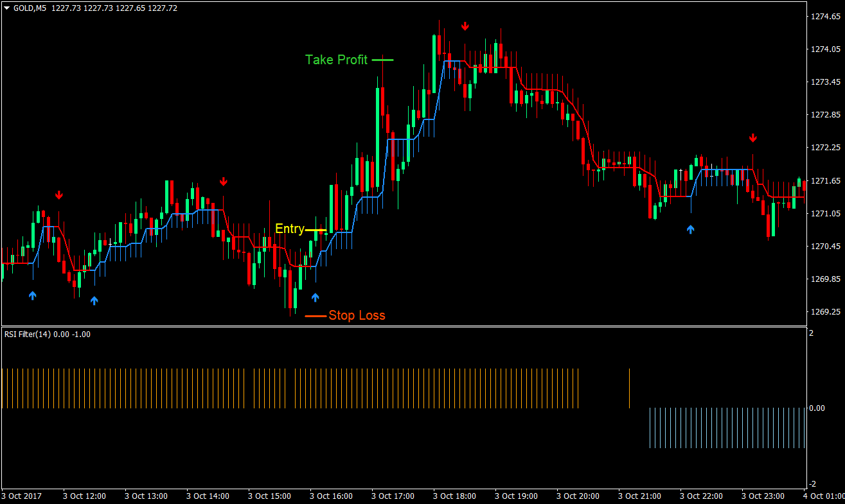Click the red Stop Loss level line
Screen dimensions: 845x504
(316, 316)
